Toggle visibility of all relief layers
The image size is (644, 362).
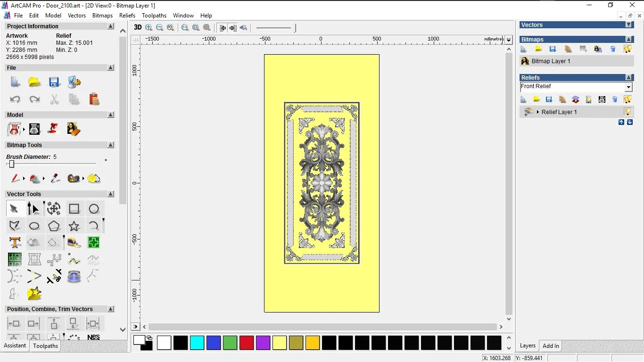628,99
